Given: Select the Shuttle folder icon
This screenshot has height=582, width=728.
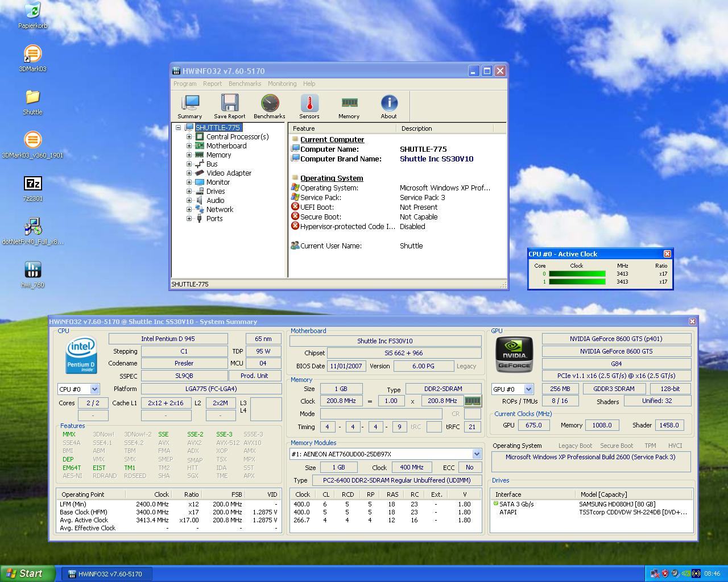Looking at the screenshot, I should click(33, 102).
